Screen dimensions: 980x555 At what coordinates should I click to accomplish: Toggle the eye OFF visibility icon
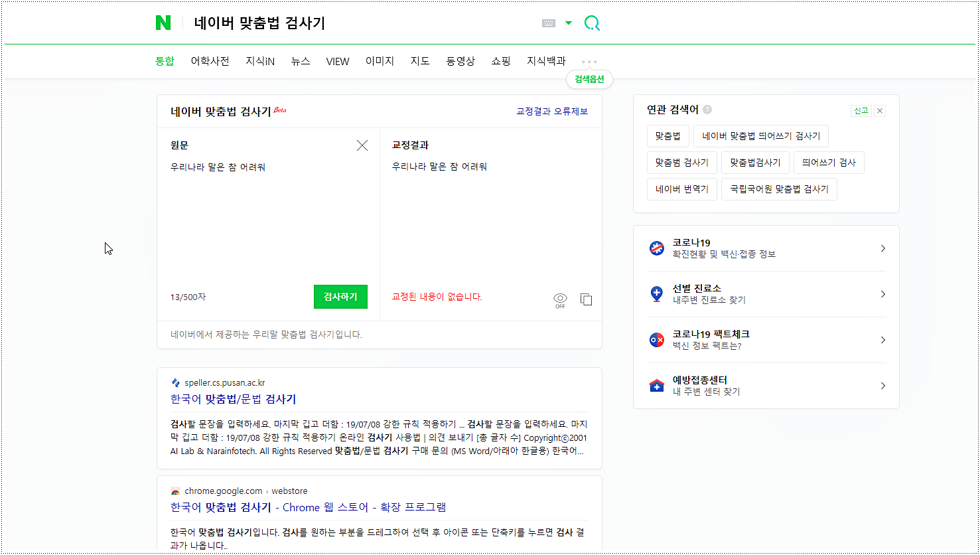pyautogui.click(x=560, y=301)
